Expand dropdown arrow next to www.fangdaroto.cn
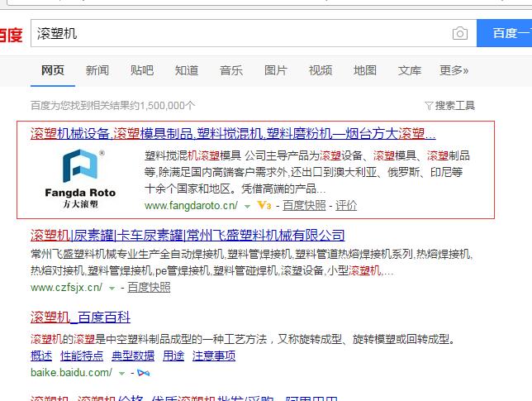The image size is (532, 401). (247, 206)
